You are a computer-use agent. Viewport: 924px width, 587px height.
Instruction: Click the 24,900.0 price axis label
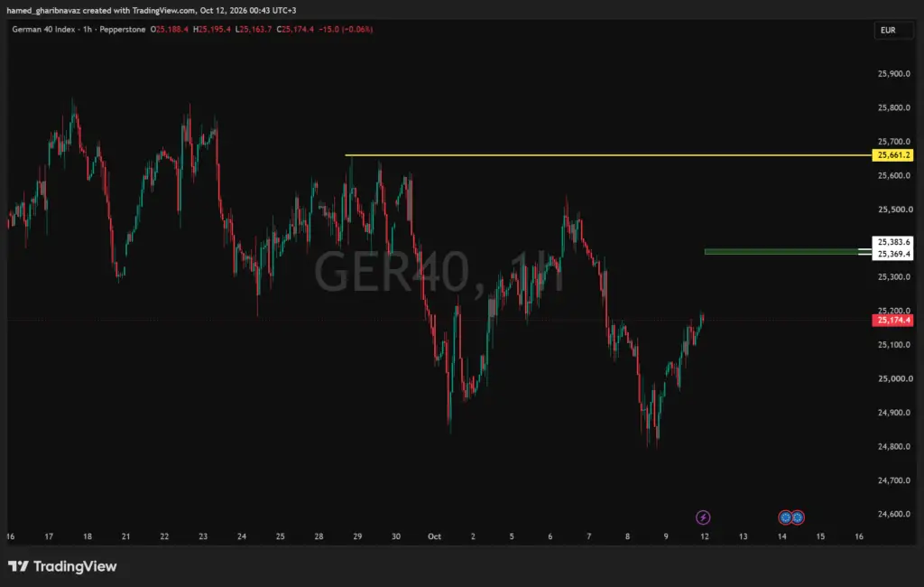(893, 413)
